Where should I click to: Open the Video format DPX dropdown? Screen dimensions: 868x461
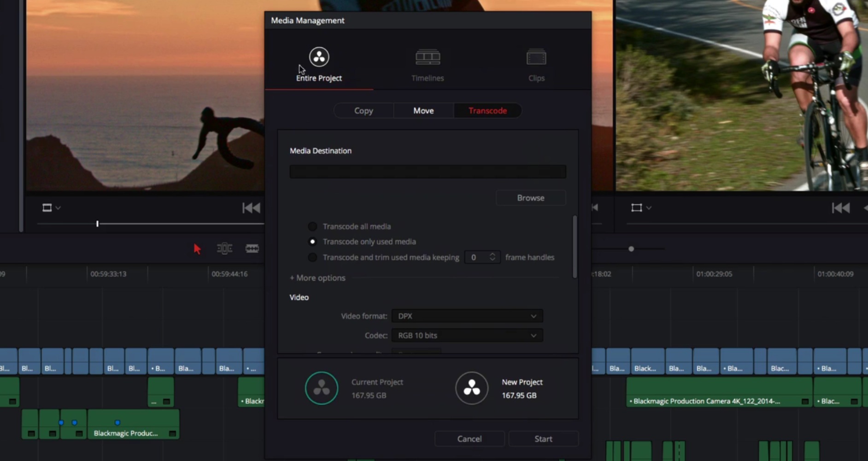click(467, 316)
